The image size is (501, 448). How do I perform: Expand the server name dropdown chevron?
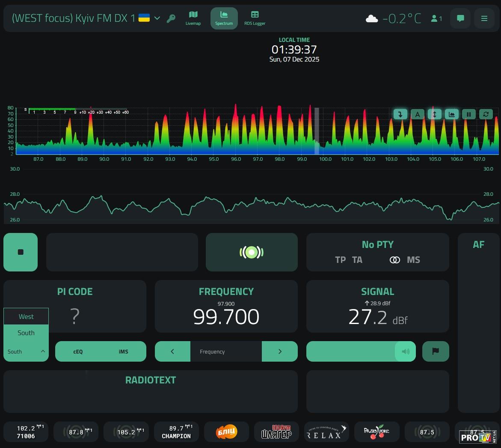[157, 18]
